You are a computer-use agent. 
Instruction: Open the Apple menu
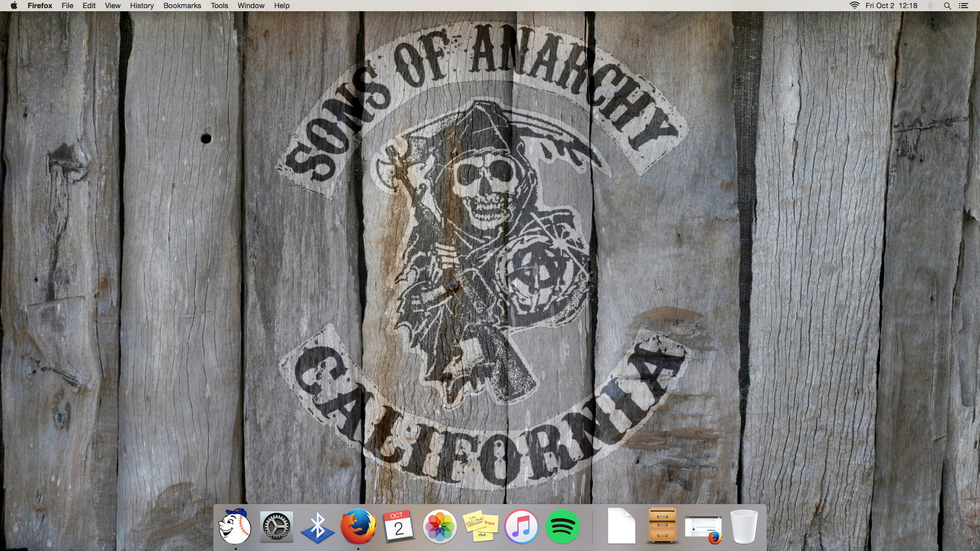pyautogui.click(x=14, y=6)
